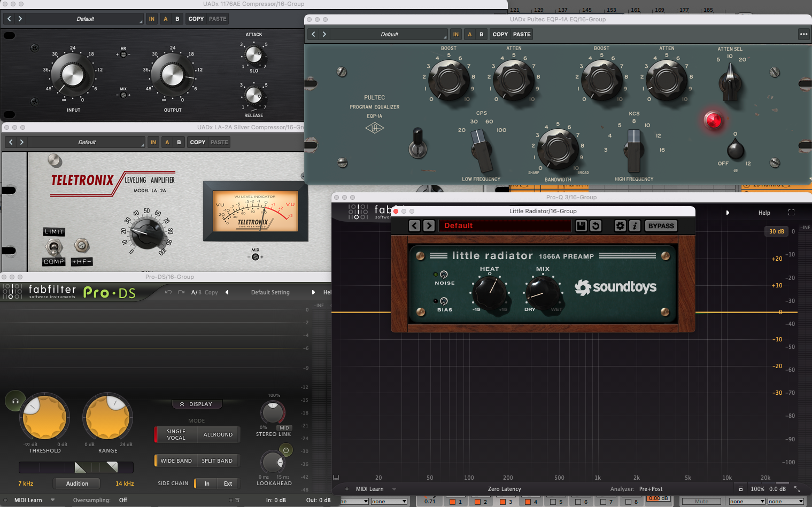Flip the BIAS toggle switch on Little Radiator

point(444,301)
